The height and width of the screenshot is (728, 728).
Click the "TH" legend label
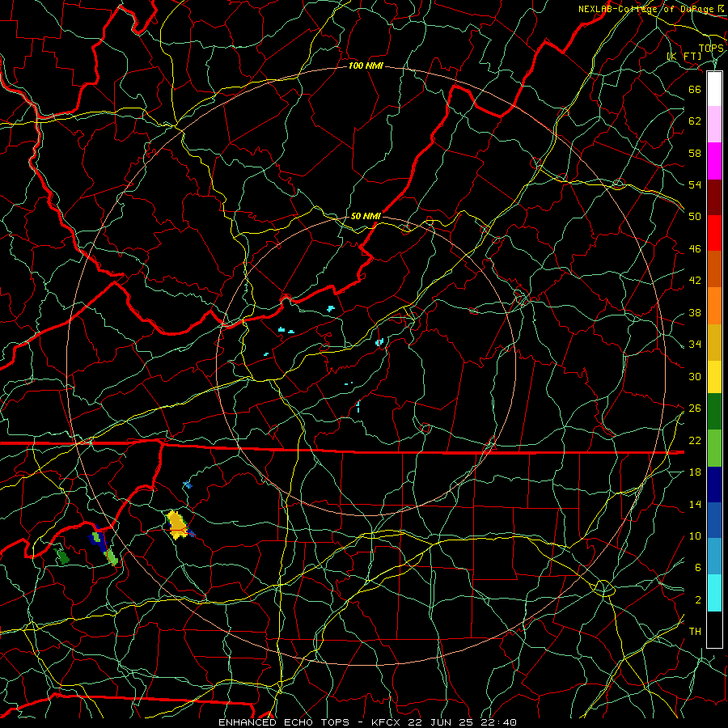tap(695, 632)
